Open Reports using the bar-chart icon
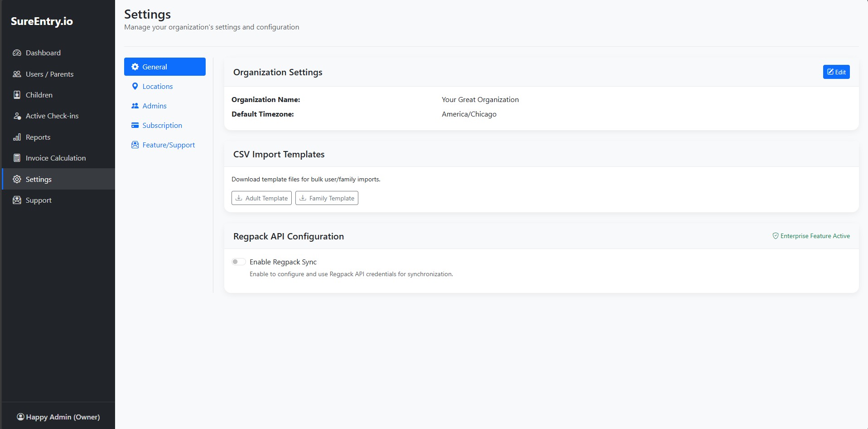868x429 pixels. pyautogui.click(x=17, y=137)
